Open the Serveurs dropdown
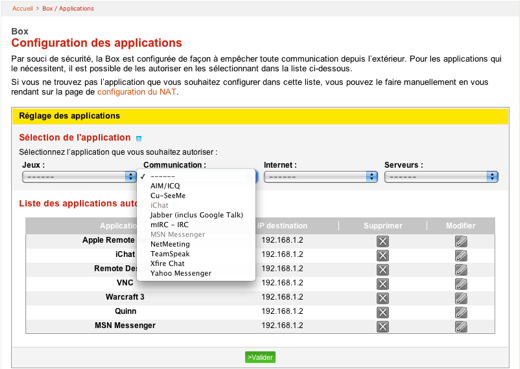The width and height of the screenshot is (520, 369). point(441,177)
